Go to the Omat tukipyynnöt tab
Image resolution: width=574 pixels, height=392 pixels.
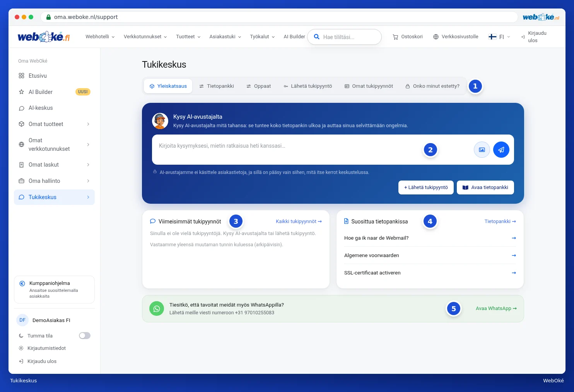click(369, 86)
